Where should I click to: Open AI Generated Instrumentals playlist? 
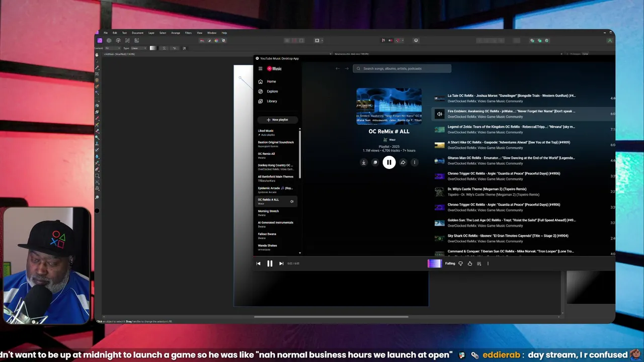[277, 224]
